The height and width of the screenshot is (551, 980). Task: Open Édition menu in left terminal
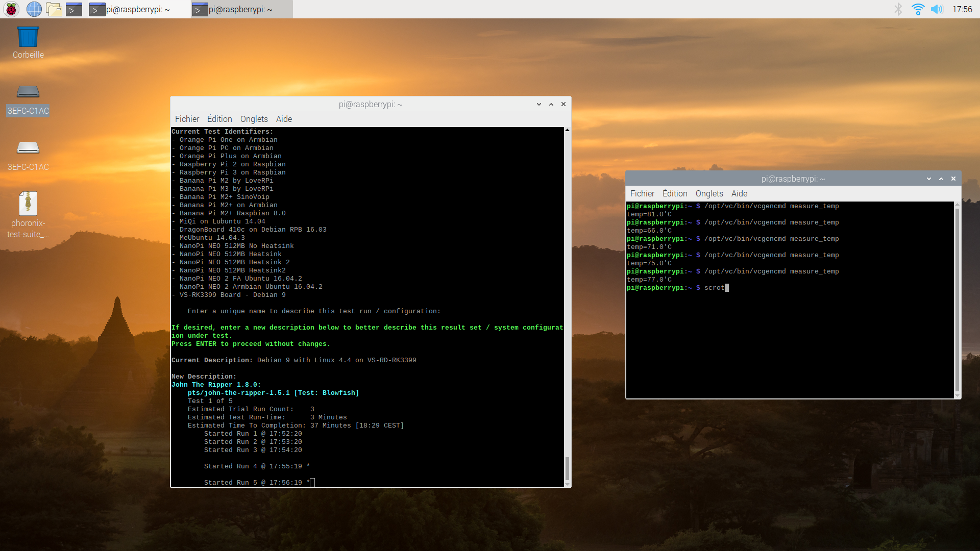point(219,119)
